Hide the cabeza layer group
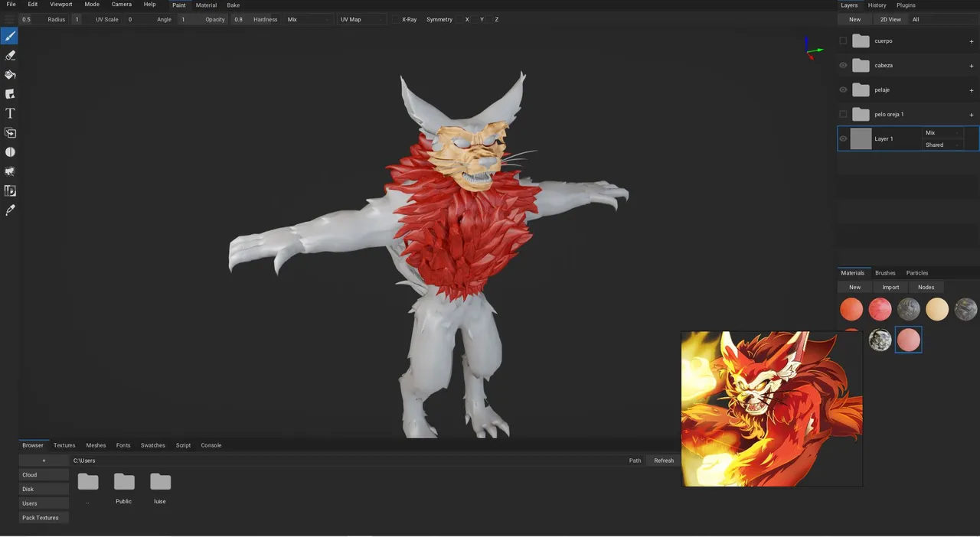Screen dimensions: 980x537 tap(843, 65)
